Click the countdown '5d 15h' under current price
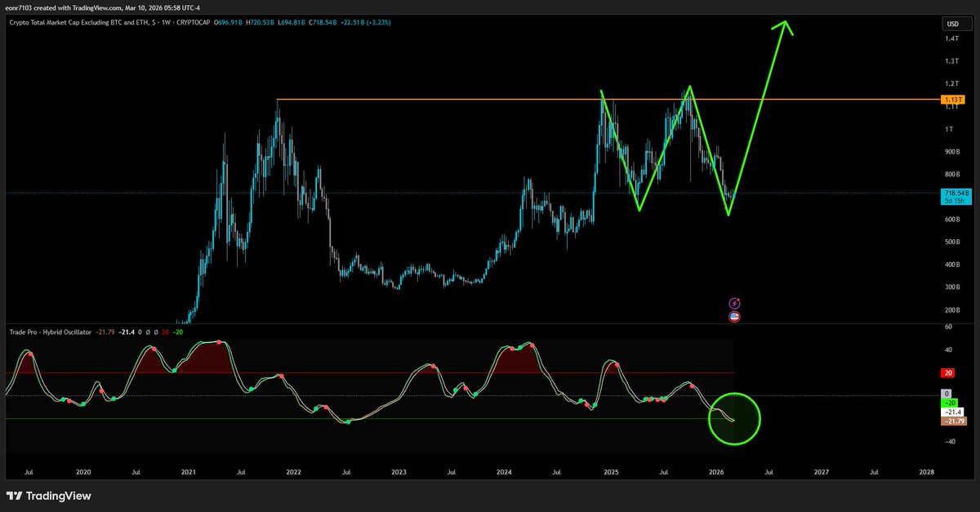980x512 pixels. pyautogui.click(x=954, y=199)
